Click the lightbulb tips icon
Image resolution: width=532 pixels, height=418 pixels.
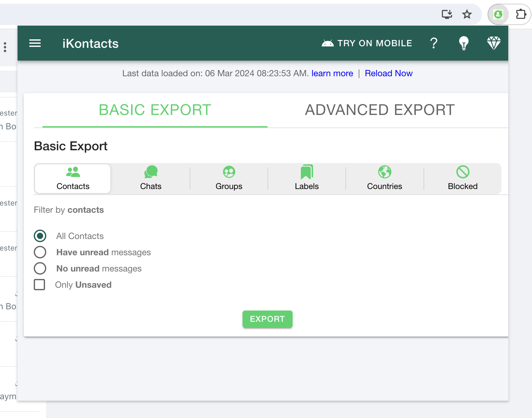click(464, 43)
